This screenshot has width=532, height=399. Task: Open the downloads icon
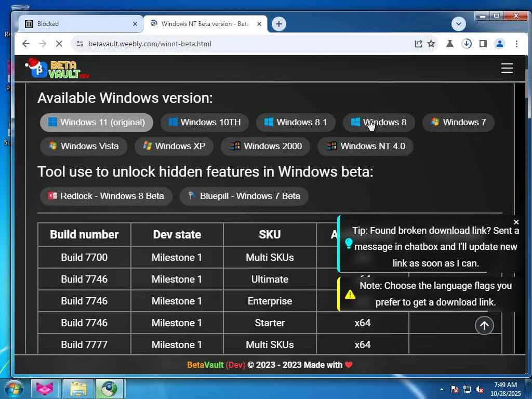click(467, 44)
